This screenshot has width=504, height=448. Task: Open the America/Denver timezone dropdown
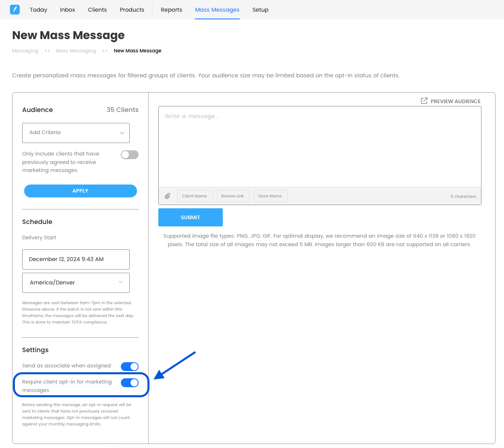(76, 283)
